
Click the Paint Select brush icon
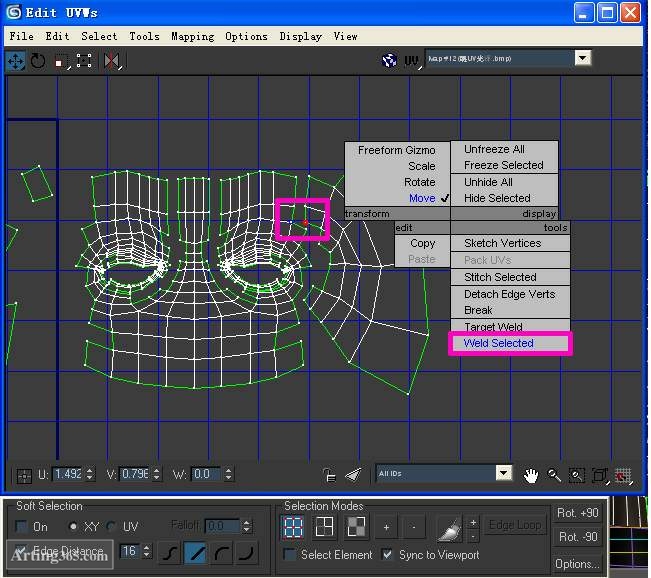pyautogui.click(x=448, y=526)
